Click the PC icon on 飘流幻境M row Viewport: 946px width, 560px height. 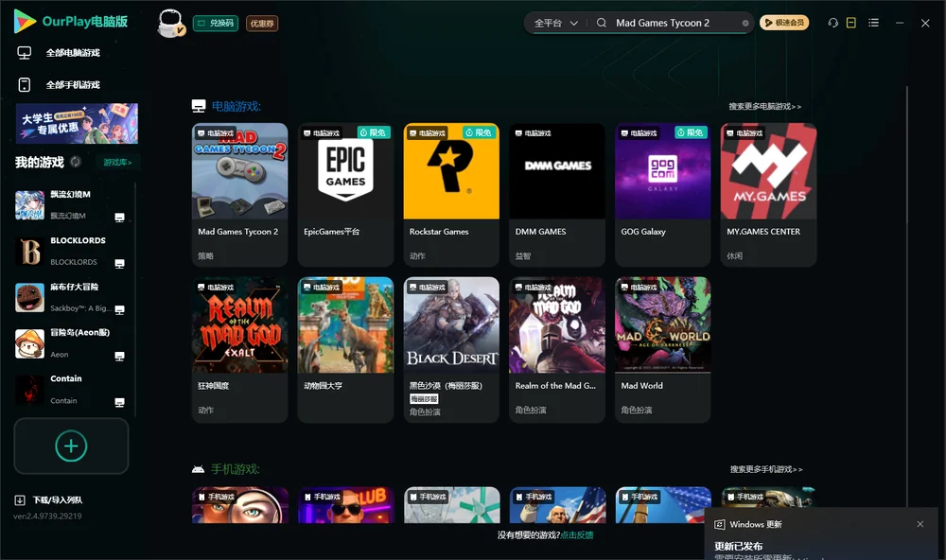[x=119, y=218]
